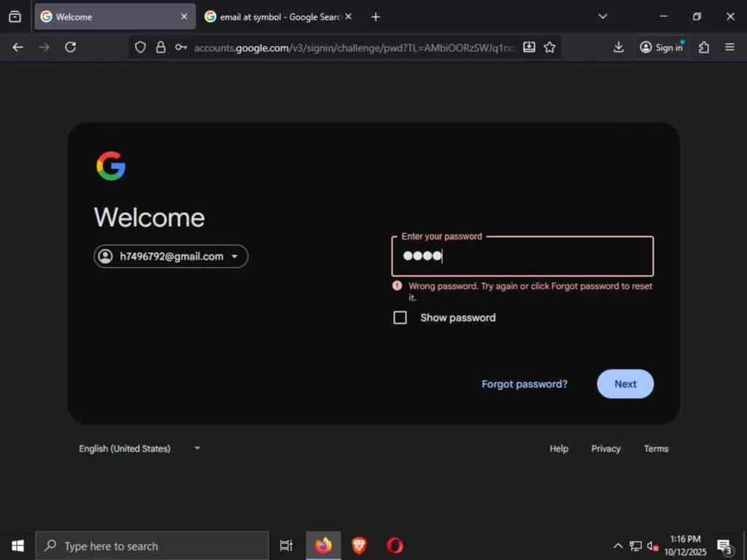The image size is (747, 560).
Task: Open the downloads panel
Action: tap(619, 47)
